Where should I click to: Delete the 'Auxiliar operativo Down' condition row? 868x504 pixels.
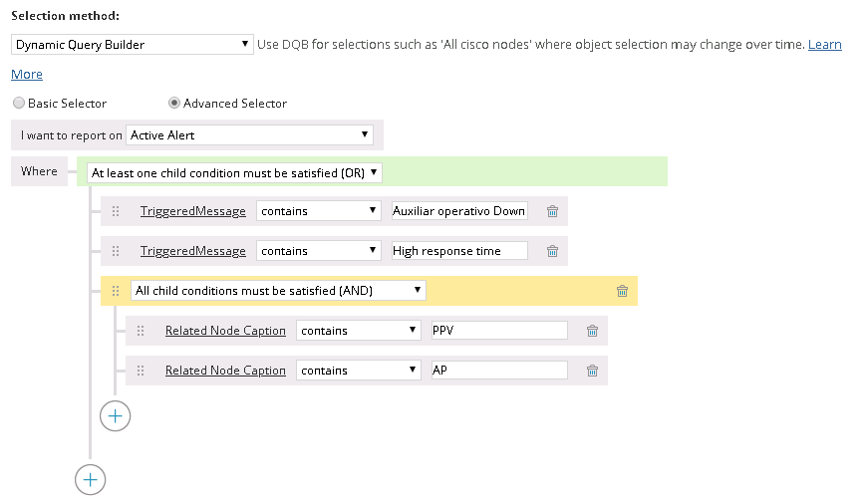pyautogui.click(x=552, y=211)
